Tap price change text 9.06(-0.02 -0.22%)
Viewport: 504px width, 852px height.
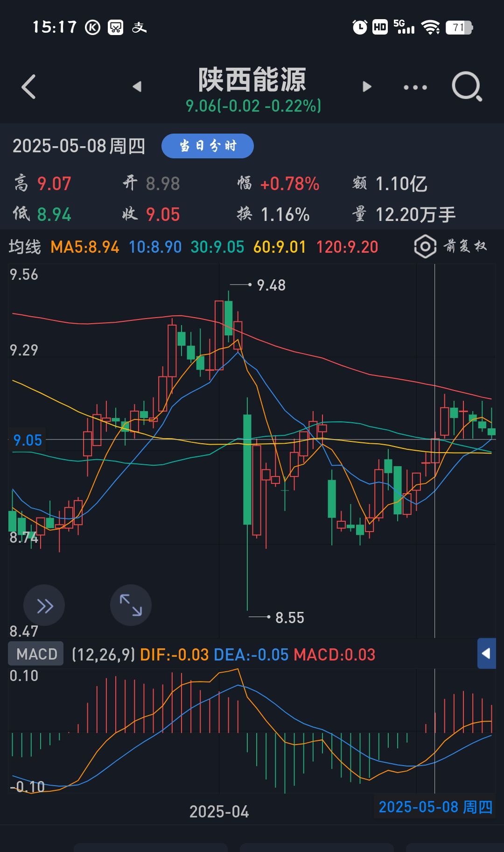(x=253, y=106)
